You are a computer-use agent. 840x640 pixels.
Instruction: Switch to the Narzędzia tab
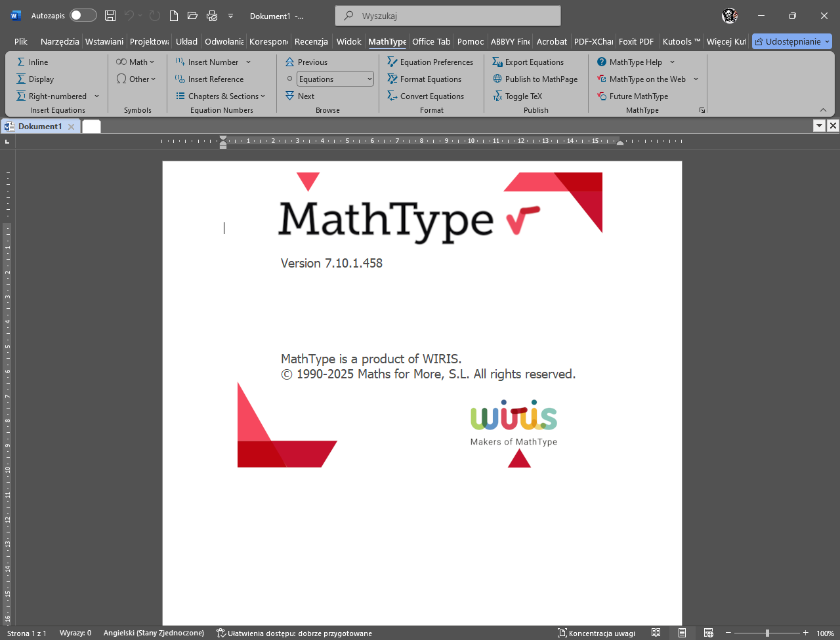pos(60,41)
